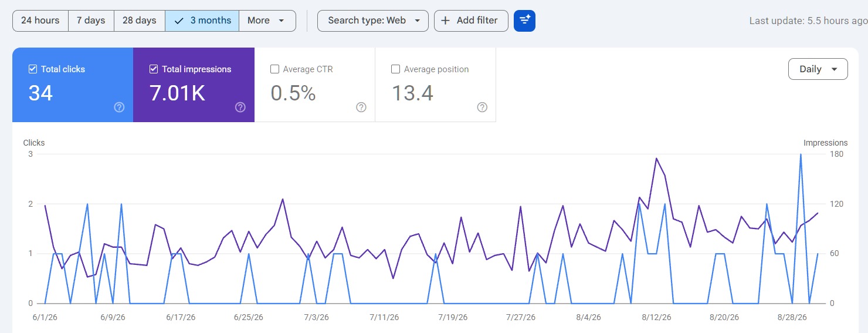The image size is (868, 333).
Task: Open help icon on Total impressions card
Action: pyautogui.click(x=240, y=107)
